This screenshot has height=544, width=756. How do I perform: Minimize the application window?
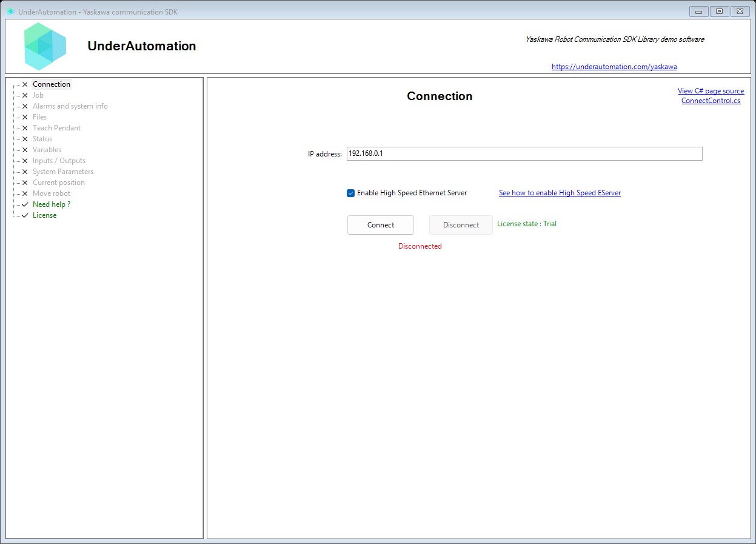click(x=699, y=12)
